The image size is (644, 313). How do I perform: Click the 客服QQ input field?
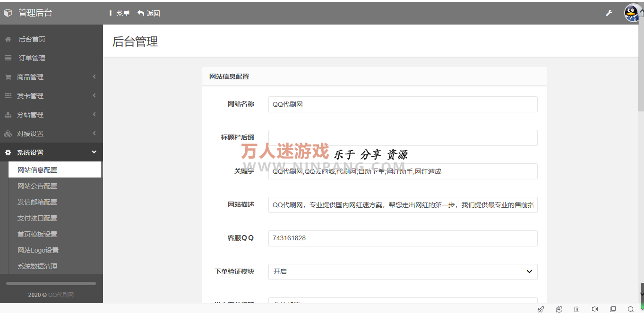click(x=403, y=238)
